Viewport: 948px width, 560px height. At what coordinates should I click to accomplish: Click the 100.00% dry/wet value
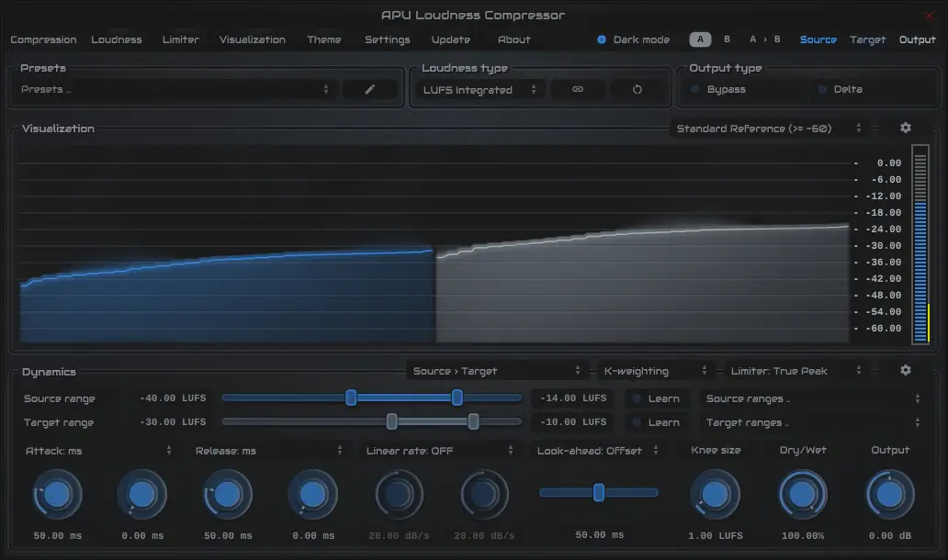(x=802, y=536)
